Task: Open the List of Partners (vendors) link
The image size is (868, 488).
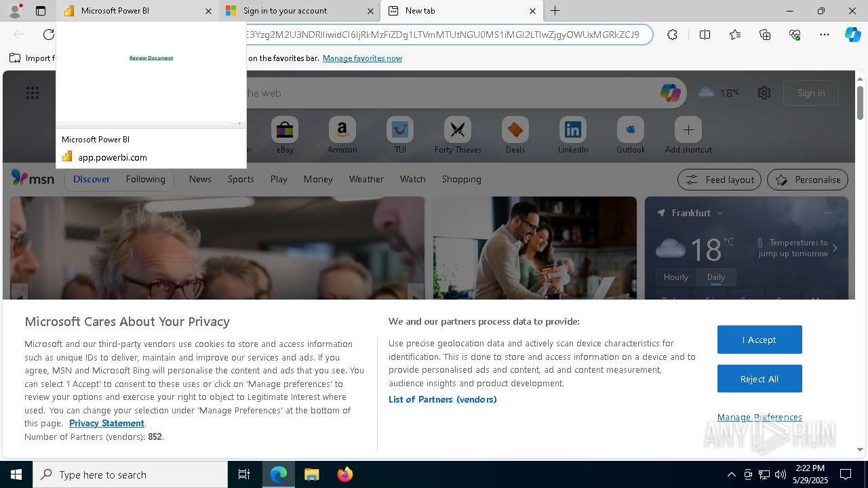Action: click(442, 399)
